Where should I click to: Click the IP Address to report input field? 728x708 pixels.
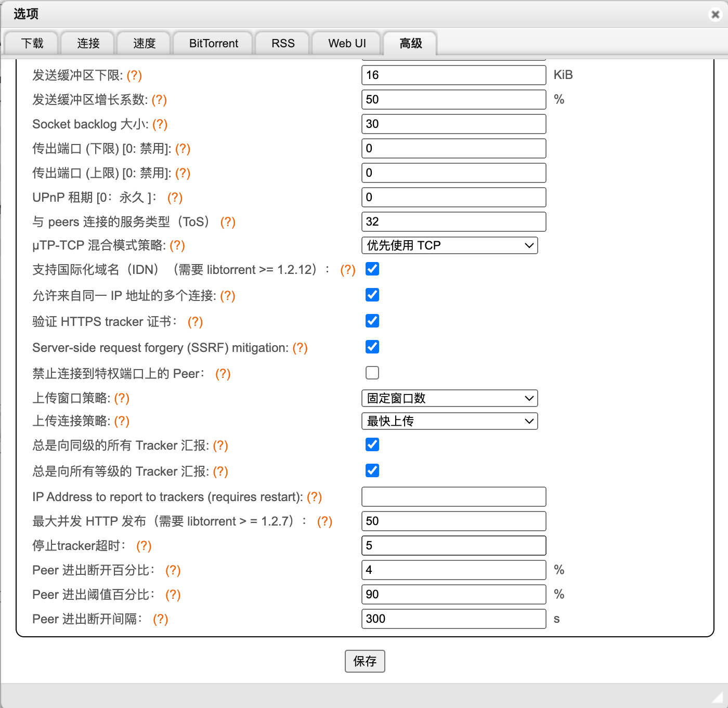point(453,496)
